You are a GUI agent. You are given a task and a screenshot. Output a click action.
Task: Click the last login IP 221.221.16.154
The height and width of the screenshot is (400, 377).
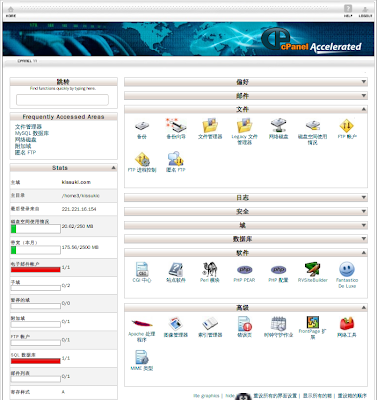pyautogui.click(x=79, y=209)
